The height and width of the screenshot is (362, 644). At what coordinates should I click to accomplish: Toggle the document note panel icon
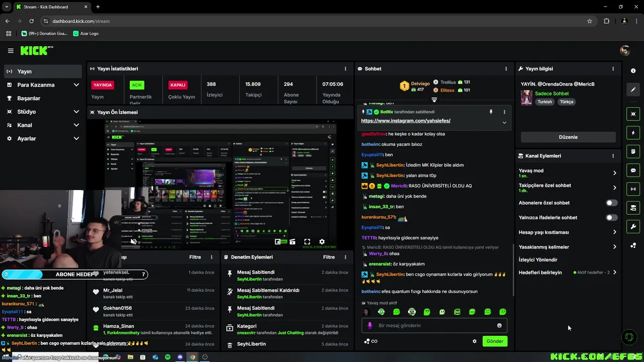633,151
